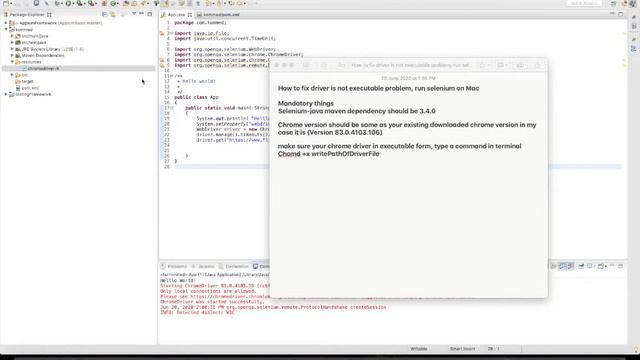Click tip lightbulb icon in status bar corner
Screen dimensions: 640x360
pyautogui.click(x=636, y=349)
